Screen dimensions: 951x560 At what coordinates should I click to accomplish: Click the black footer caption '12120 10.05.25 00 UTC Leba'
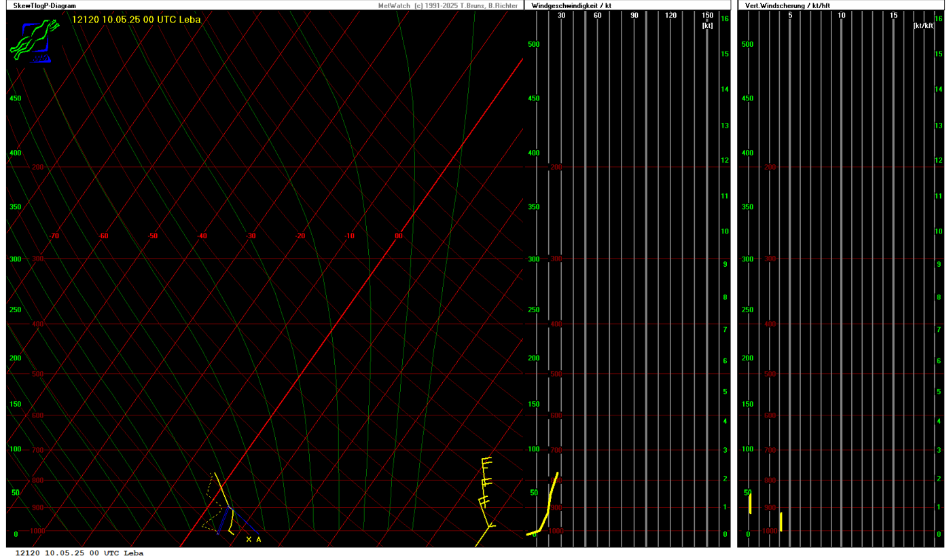coord(79,553)
